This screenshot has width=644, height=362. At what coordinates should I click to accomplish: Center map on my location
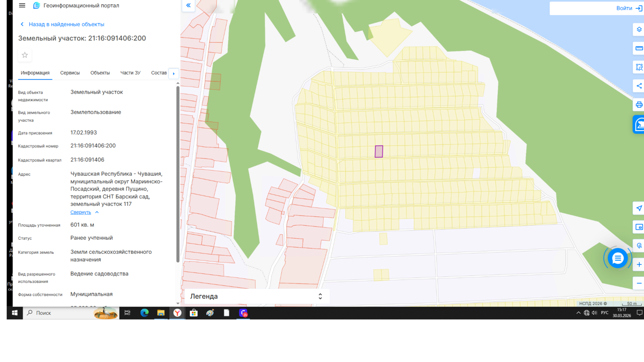[x=639, y=208]
